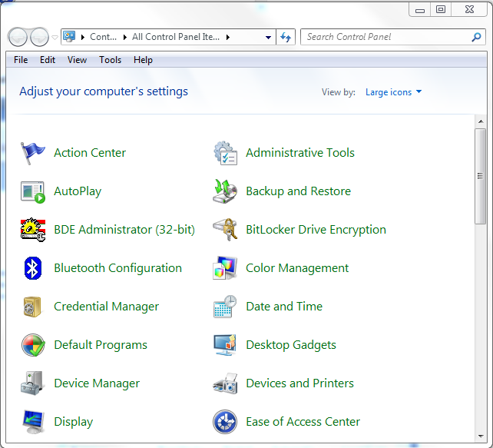Open BDE Administrator icon

click(x=33, y=230)
